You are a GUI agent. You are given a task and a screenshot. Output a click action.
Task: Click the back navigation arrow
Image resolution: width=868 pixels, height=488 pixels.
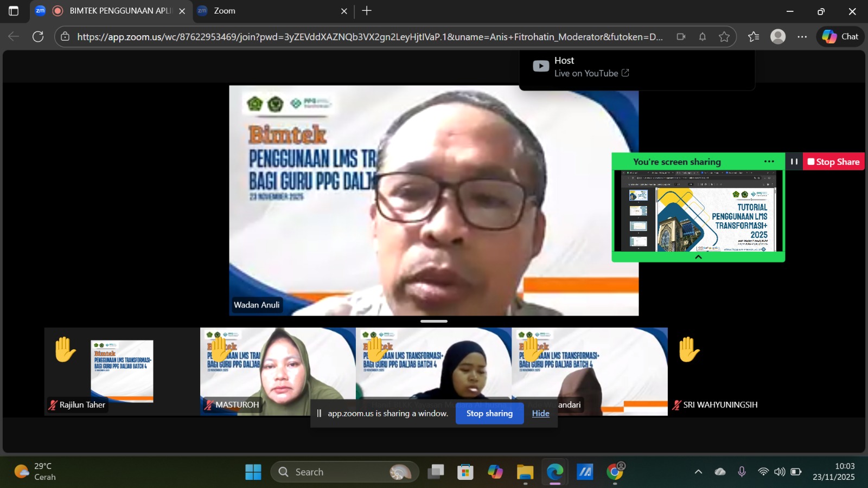[x=13, y=36]
